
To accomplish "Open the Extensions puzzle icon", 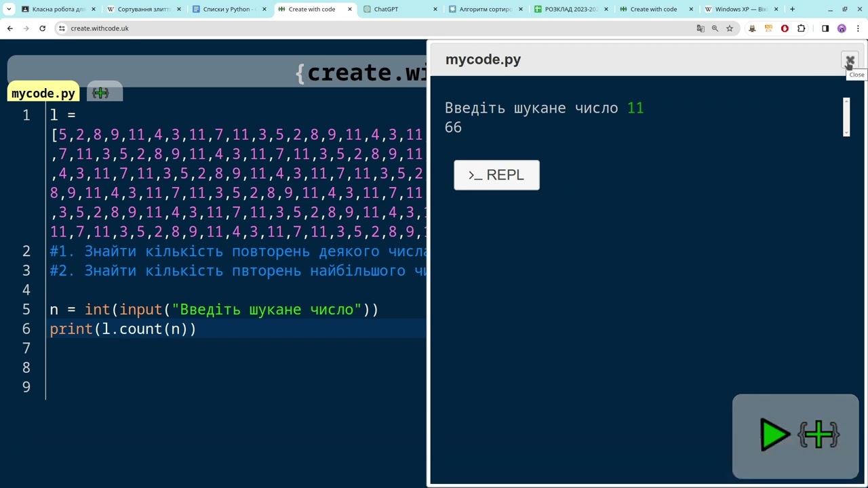I will 802,28.
